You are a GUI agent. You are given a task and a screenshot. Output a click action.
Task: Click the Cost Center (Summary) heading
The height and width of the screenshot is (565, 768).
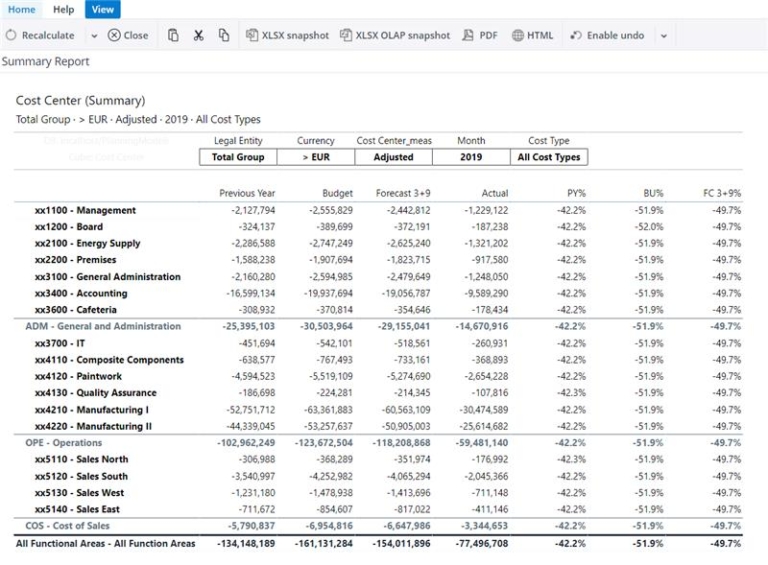(80, 100)
